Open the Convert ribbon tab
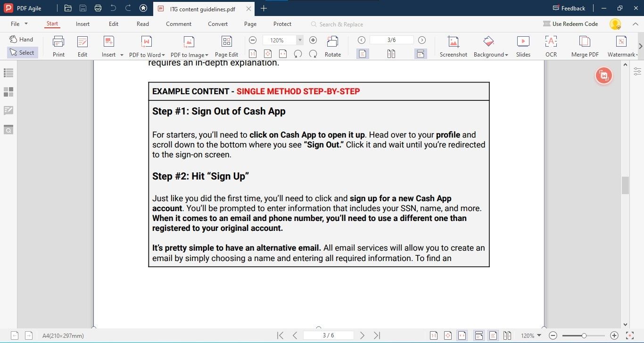 [x=218, y=24]
